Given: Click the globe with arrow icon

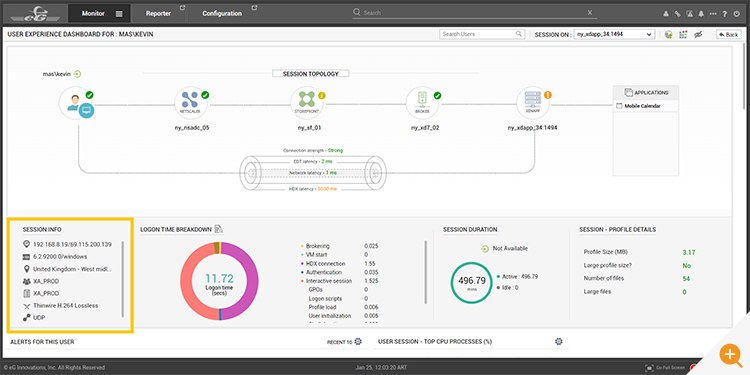Looking at the screenshot, I should point(669,34).
